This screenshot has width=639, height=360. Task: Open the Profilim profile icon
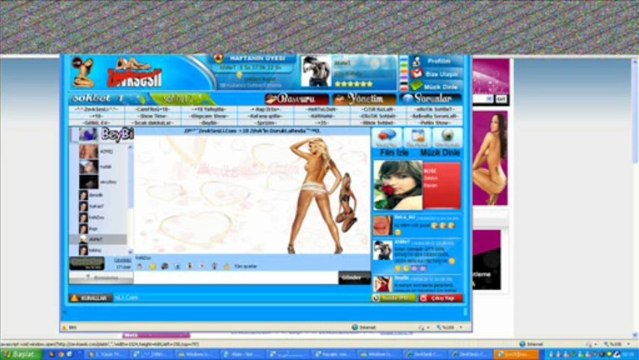click(416, 62)
